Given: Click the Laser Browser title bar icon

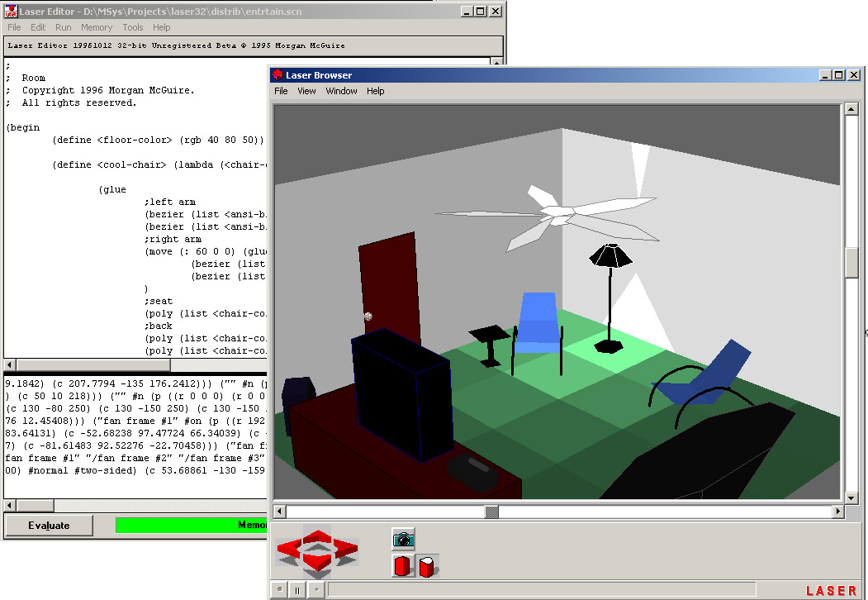Looking at the screenshot, I should pyautogui.click(x=277, y=75).
